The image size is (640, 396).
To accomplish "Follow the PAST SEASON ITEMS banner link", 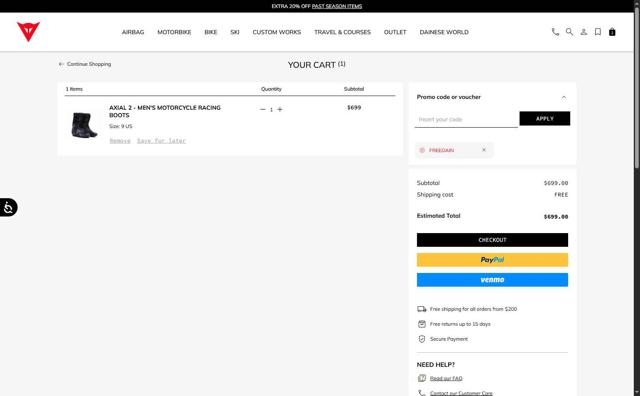I will coord(337,6).
